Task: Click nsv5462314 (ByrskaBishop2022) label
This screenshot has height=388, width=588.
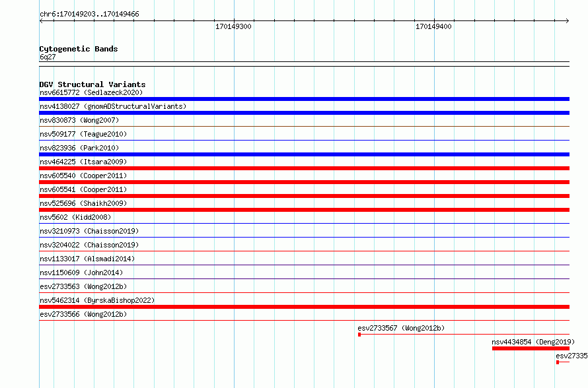Action: point(97,300)
